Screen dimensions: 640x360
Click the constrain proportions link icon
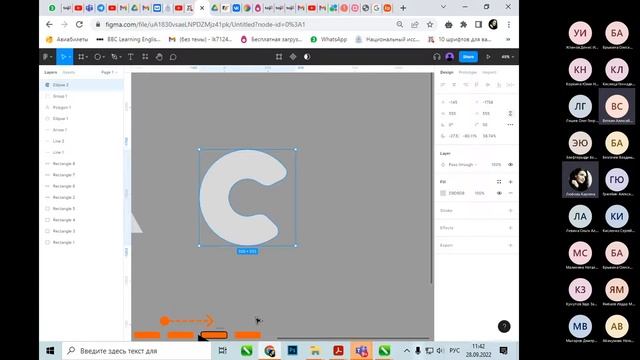click(x=510, y=113)
